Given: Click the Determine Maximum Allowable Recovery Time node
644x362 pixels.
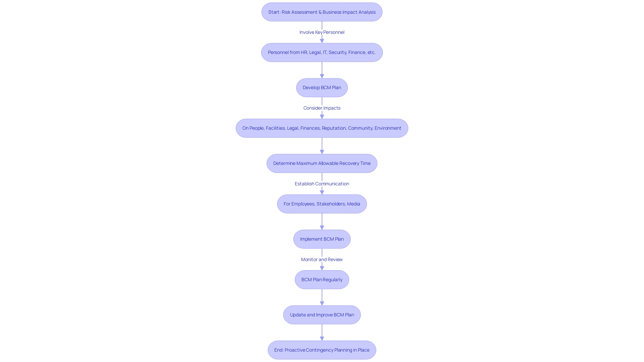Looking at the screenshot, I should pos(322,163).
